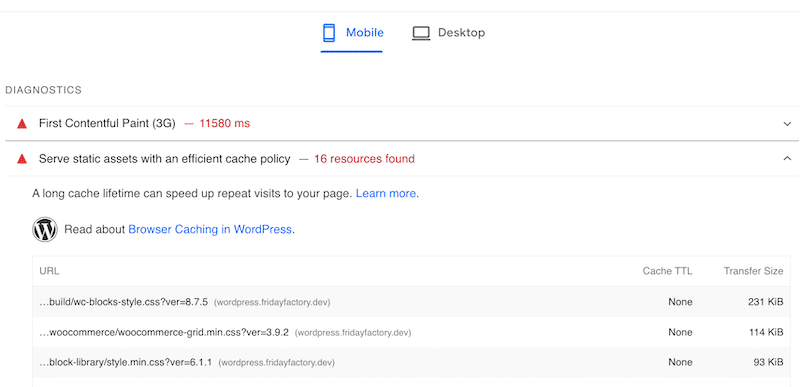Click the URL column header
This screenshot has height=387, width=800.
(49, 271)
